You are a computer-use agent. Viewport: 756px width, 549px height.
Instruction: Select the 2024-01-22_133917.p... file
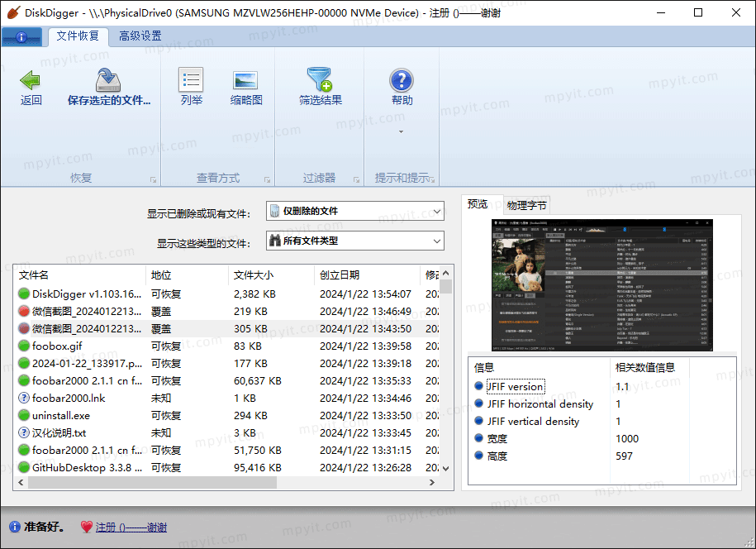[x=227, y=363]
